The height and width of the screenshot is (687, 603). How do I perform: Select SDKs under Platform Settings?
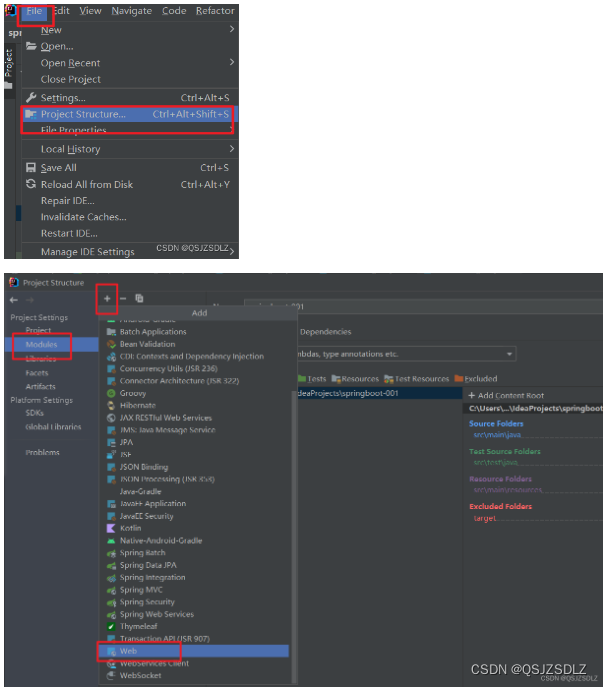click(34, 413)
